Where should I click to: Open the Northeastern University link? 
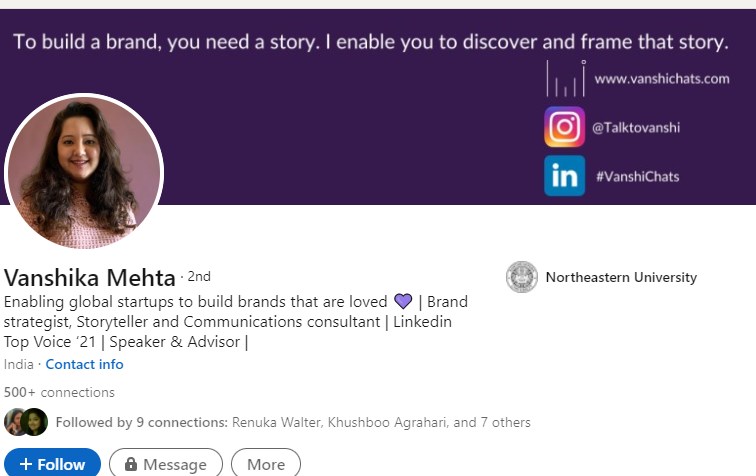(x=621, y=277)
